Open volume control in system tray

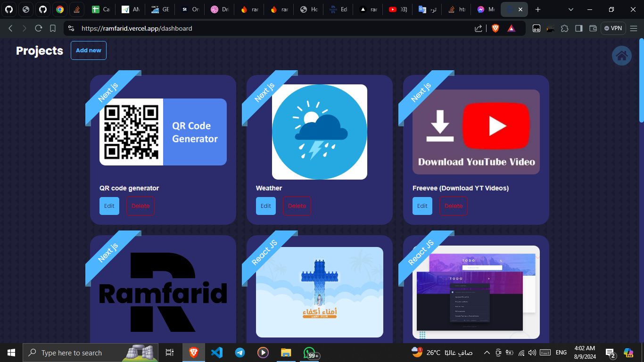tap(532, 353)
